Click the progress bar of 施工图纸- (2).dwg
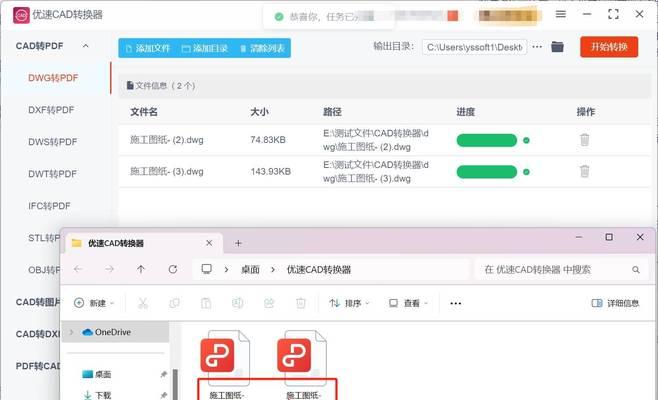658x400 pixels. click(x=487, y=140)
